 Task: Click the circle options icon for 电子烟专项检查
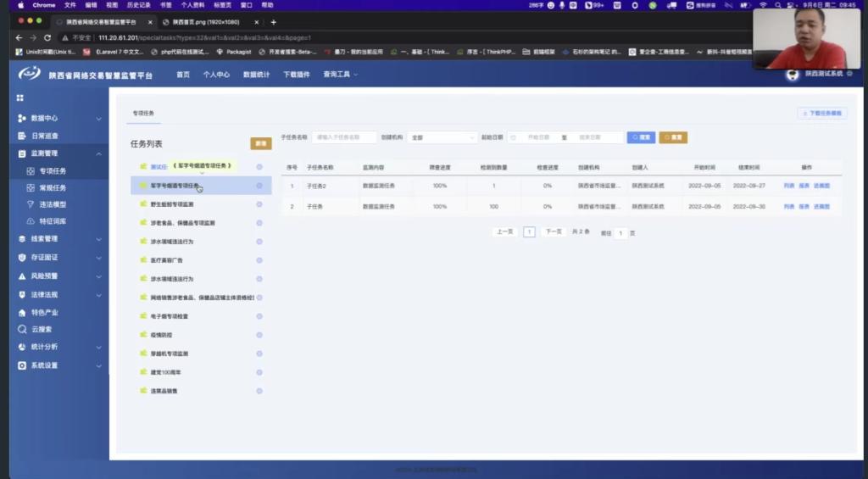[259, 316]
